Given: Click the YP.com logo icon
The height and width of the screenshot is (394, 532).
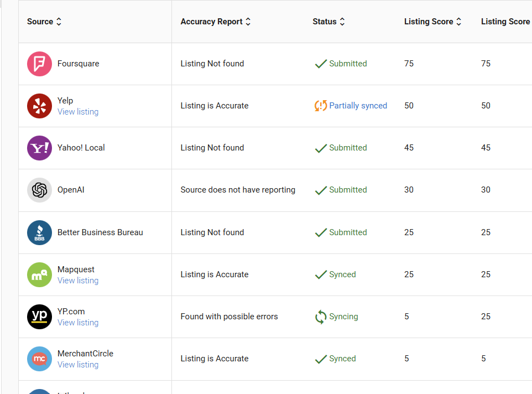Looking at the screenshot, I should tap(39, 317).
